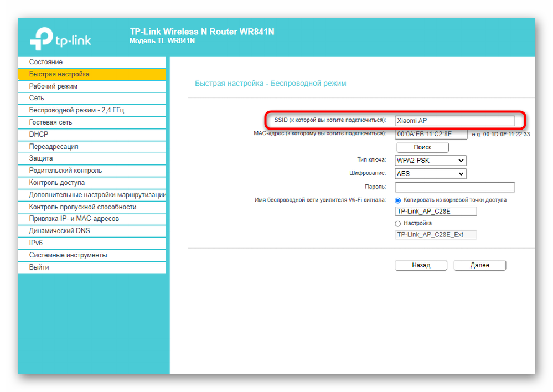Viewport: 553px width, 392px height.
Task: Expand the 'Шифрование' AES dropdown
Action: click(x=431, y=174)
